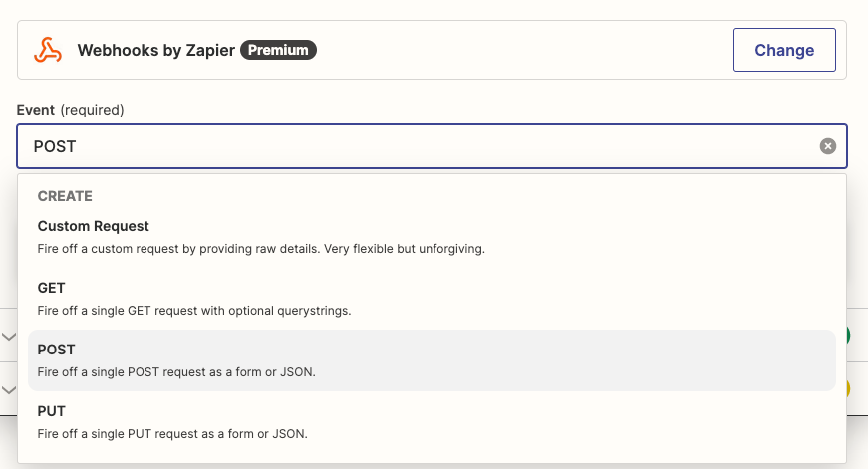Click the Premium badge
868x469 pixels.
tap(279, 50)
